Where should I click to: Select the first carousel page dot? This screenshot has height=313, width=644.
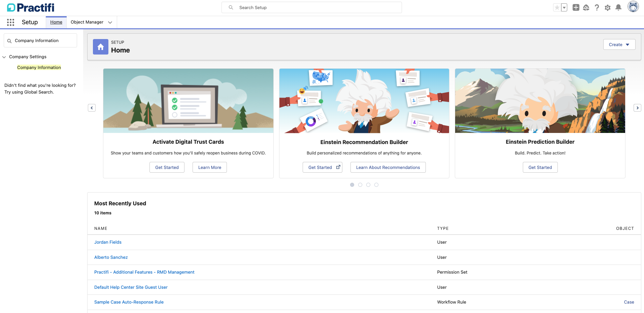[352, 185]
